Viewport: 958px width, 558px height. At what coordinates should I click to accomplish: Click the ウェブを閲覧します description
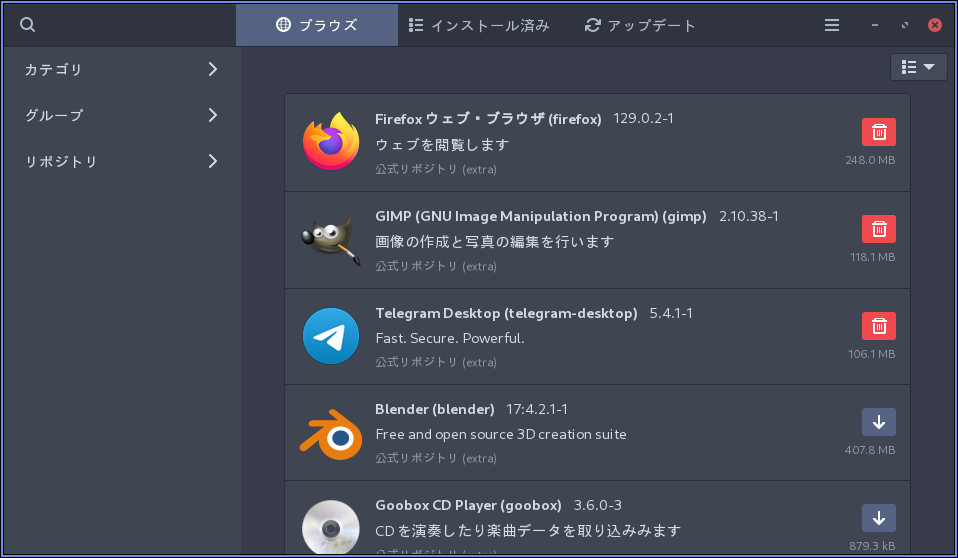tap(442, 145)
